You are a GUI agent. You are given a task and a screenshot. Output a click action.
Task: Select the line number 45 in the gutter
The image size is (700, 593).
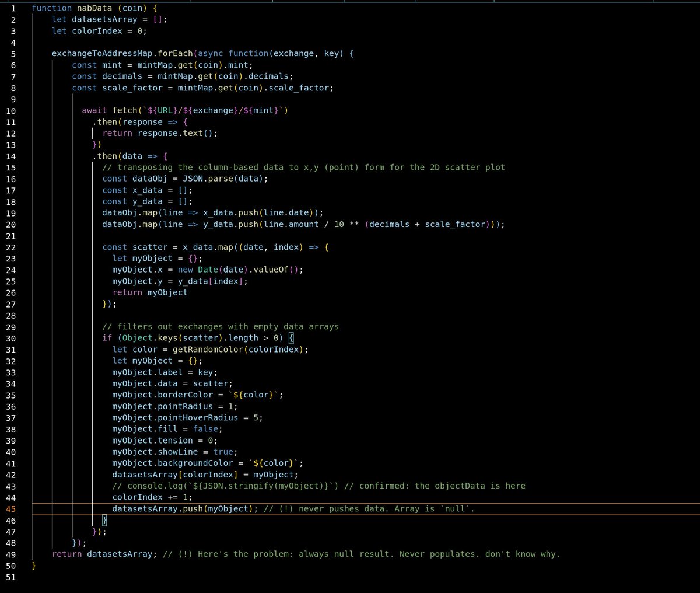10,508
